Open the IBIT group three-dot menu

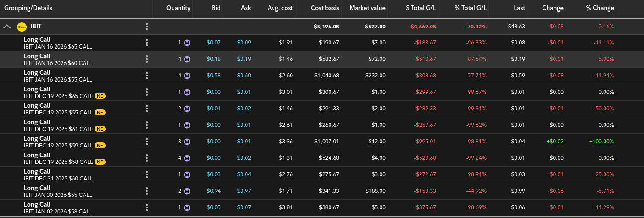147,27
